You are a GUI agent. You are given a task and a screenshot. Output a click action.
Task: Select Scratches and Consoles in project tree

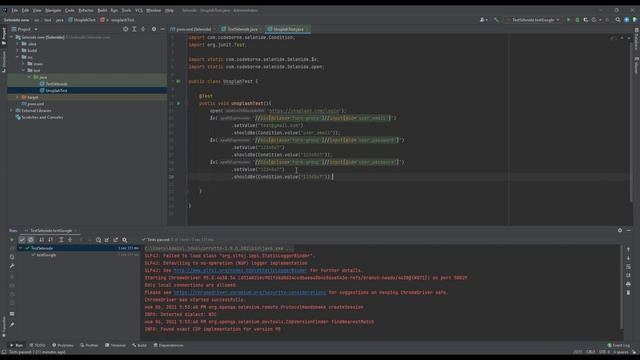tap(39, 117)
